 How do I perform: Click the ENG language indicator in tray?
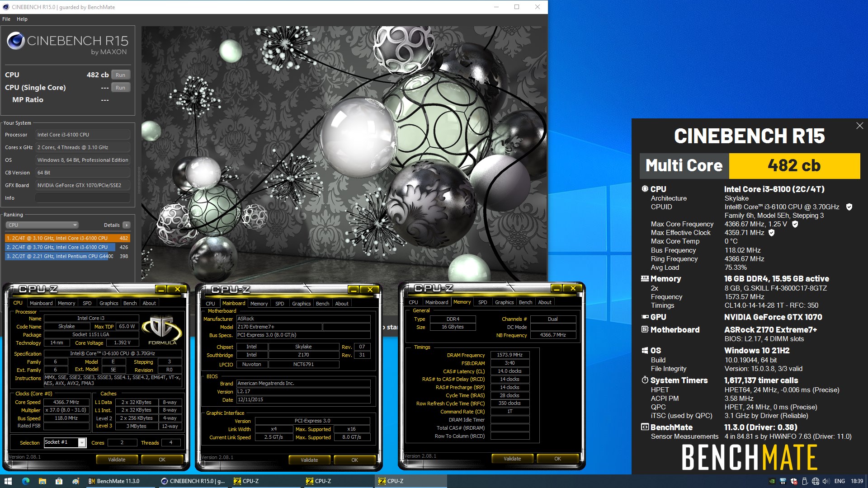click(840, 481)
